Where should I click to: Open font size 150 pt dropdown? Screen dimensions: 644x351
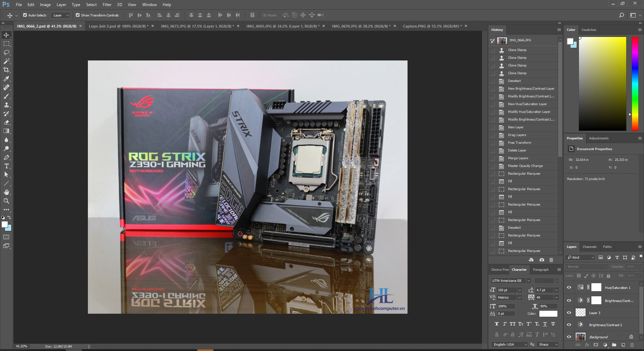click(x=520, y=290)
